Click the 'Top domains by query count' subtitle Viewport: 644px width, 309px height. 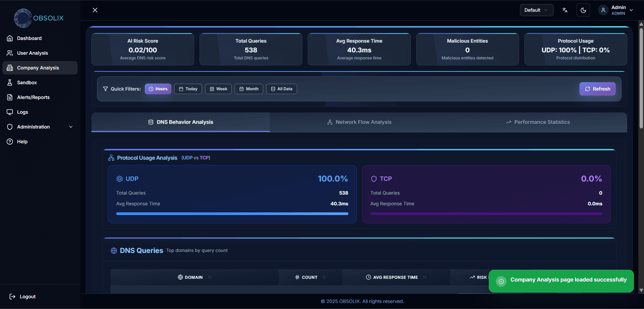pos(197,250)
